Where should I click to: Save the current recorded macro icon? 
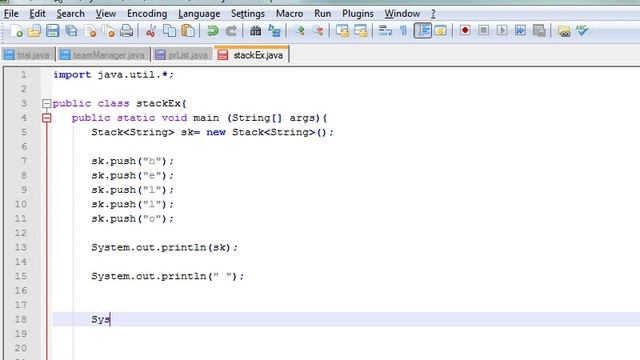pos(539,31)
